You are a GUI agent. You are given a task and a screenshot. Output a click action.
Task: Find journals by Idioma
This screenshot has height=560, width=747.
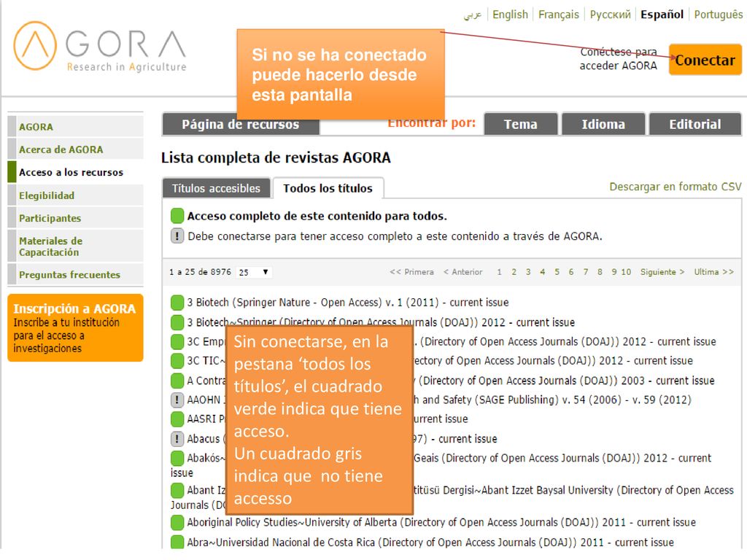coord(603,124)
